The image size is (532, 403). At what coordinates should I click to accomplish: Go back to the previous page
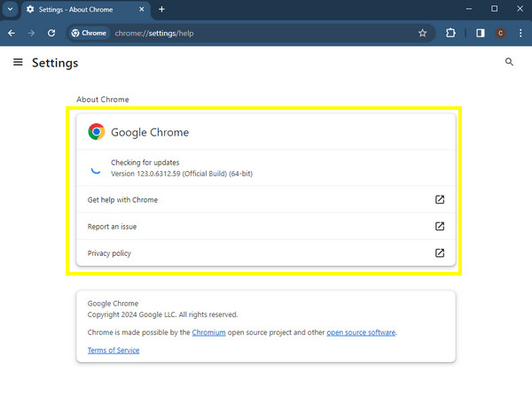click(12, 34)
